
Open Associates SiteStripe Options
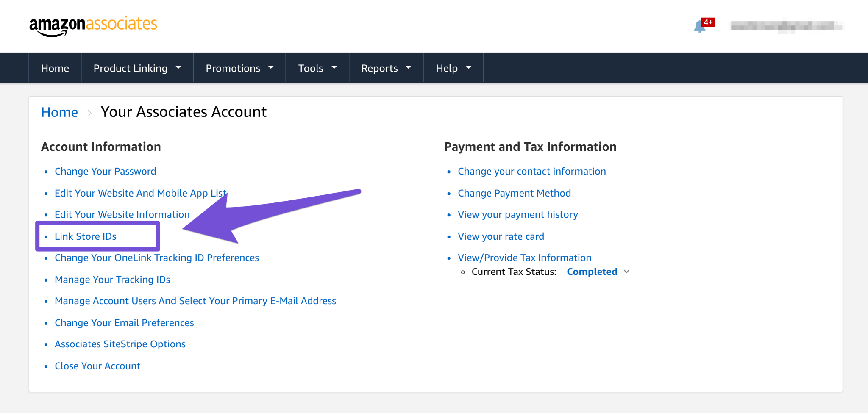[120, 344]
